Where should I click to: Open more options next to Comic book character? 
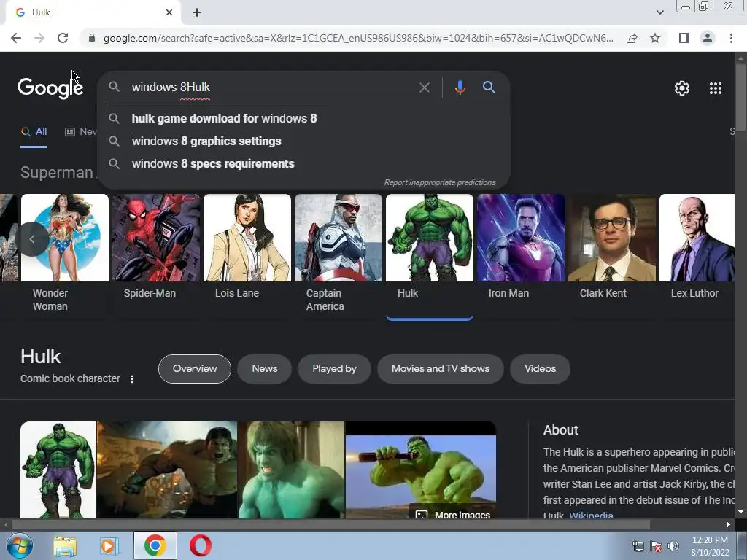pos(132,379)
